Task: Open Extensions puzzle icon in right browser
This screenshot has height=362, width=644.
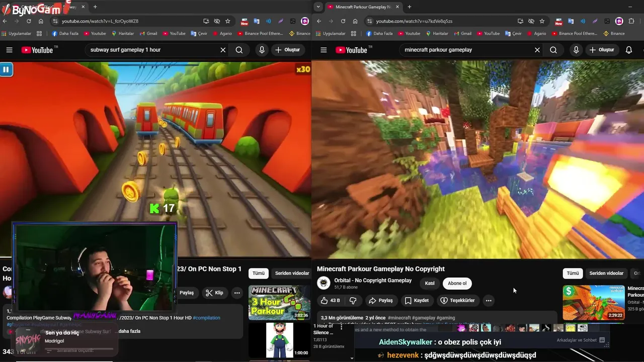Action: 631,21
